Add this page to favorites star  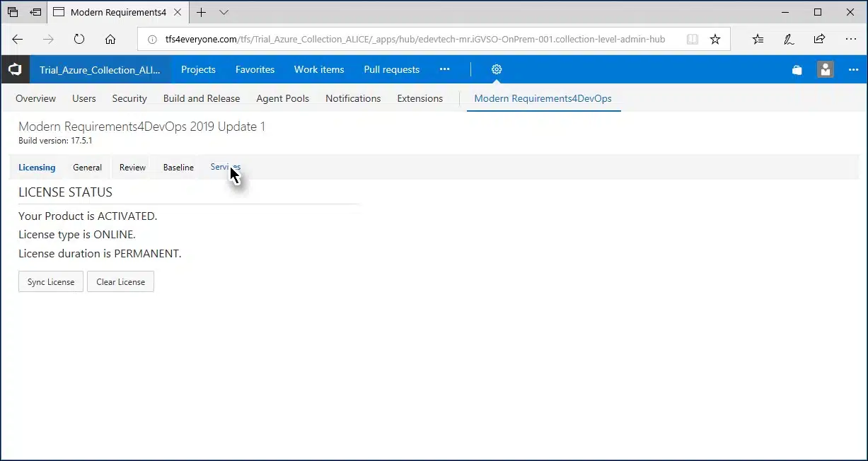[x=715, y=40]
